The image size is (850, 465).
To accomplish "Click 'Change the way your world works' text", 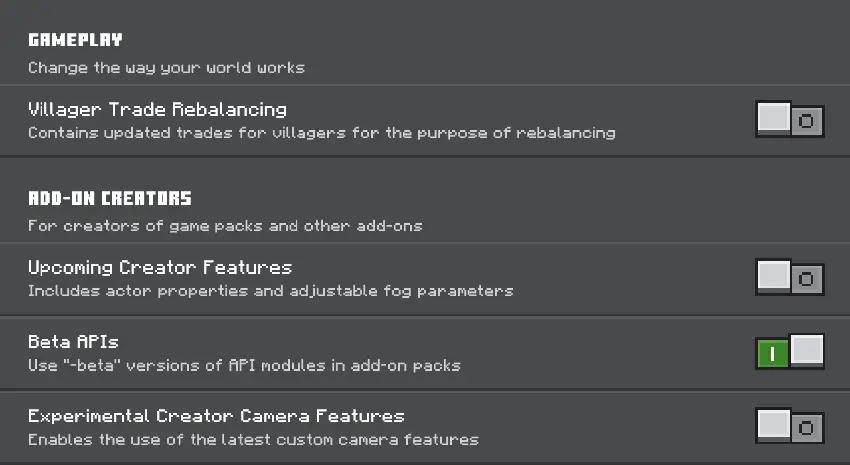I will point(166,68).
